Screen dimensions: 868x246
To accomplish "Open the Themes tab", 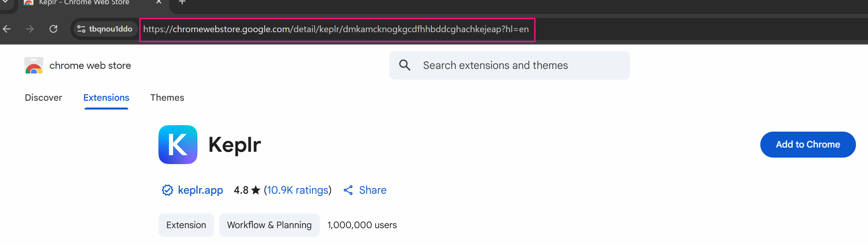I will click(167, 97).
